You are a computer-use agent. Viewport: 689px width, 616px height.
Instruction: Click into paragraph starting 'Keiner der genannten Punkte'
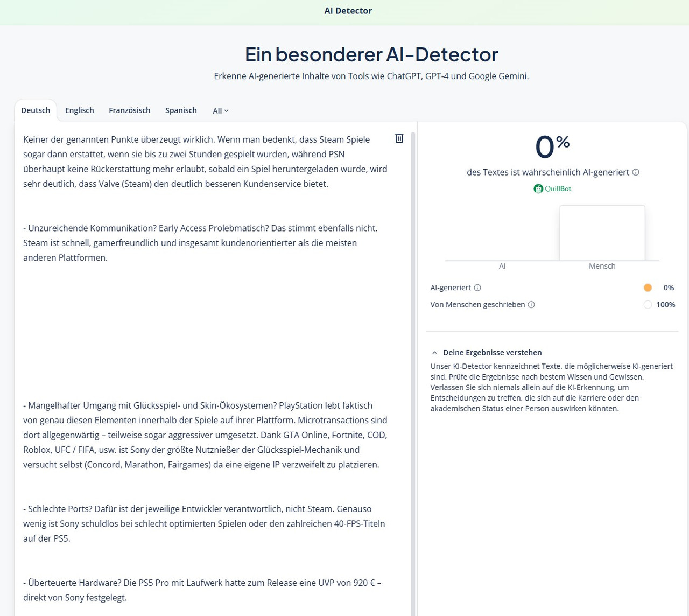(x=205, y=162)
